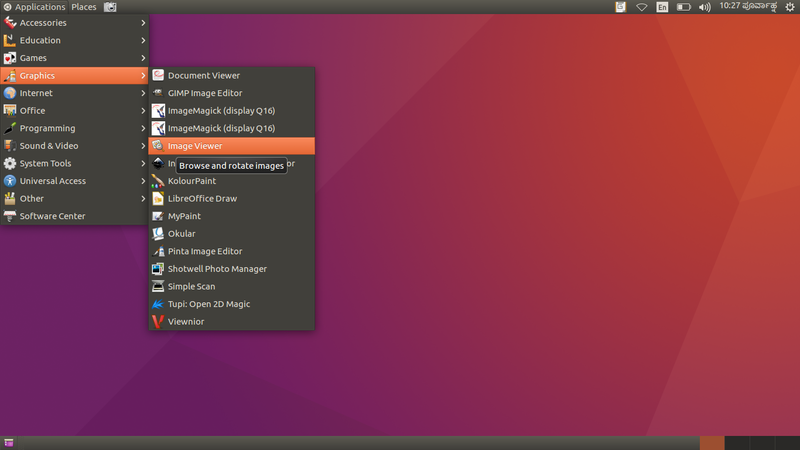Click the "Other" category label
Viewport: 800px width, 450px height.
32,198
